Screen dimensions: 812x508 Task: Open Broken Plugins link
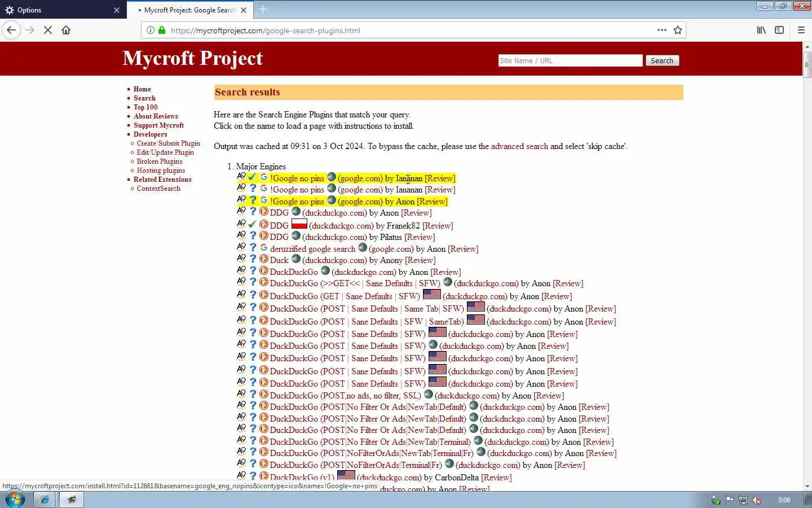pos(160,161)
